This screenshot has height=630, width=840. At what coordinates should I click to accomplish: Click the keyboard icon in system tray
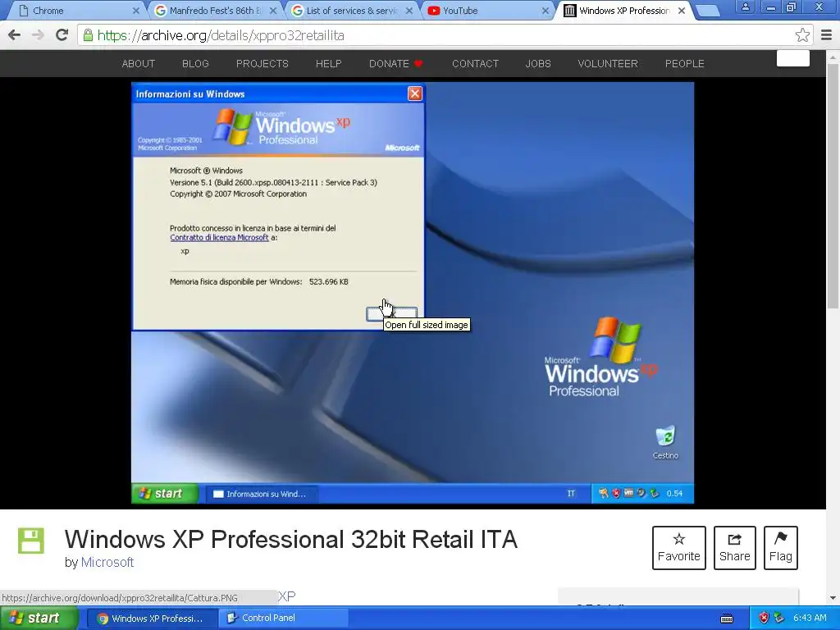point(727,619)
